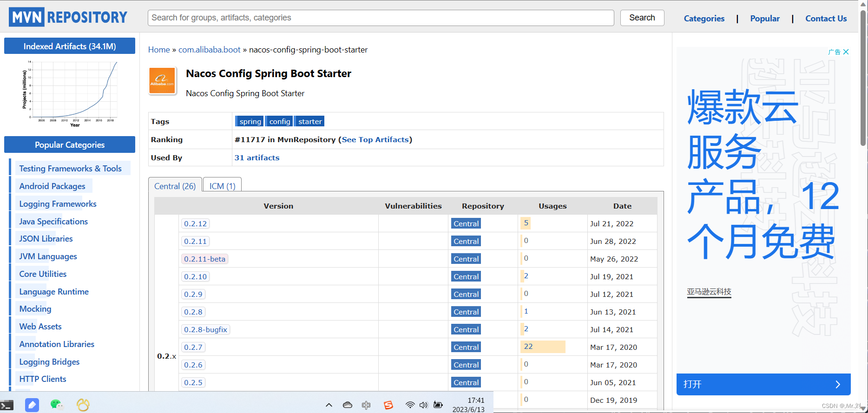The height and width of the screenshot is (413, 868).
Task: Click the Indexed Artifacts (34.1M) header
Action: (x=70, y=46)
